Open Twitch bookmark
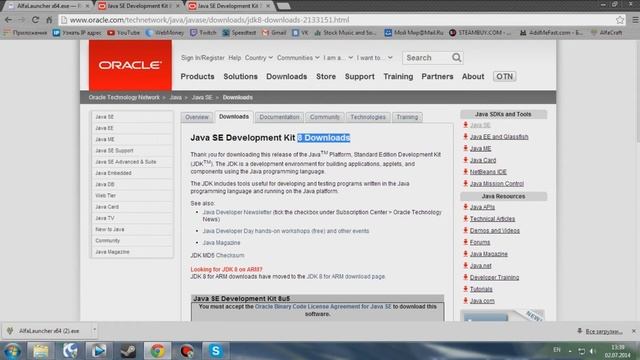This screenshot has width=640, height=360. [203, 33]
